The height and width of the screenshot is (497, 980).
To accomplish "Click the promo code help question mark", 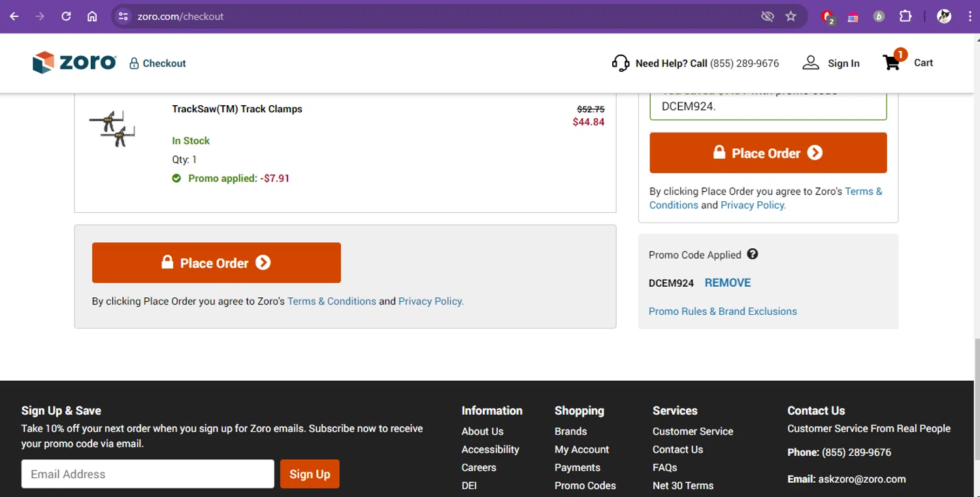I will click(753, 254).
